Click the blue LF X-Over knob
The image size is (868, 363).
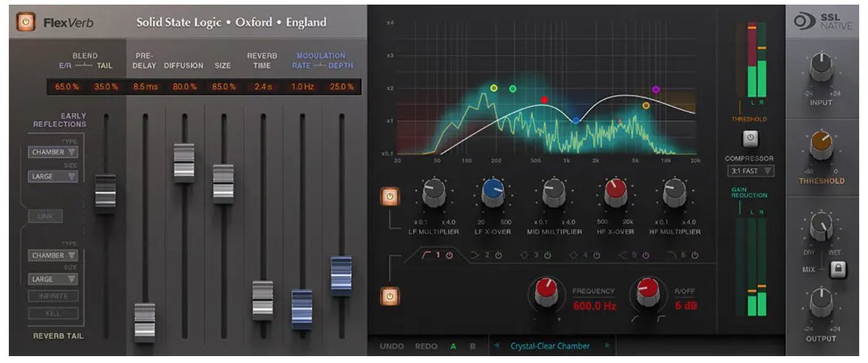tap(494, 193)
